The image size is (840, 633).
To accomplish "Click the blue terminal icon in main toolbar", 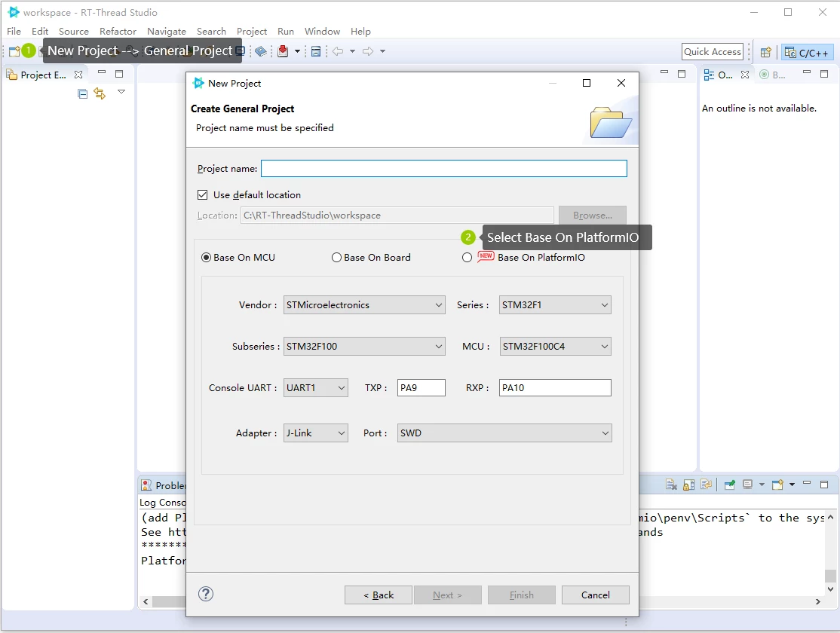I will click(x=241, y=51).
